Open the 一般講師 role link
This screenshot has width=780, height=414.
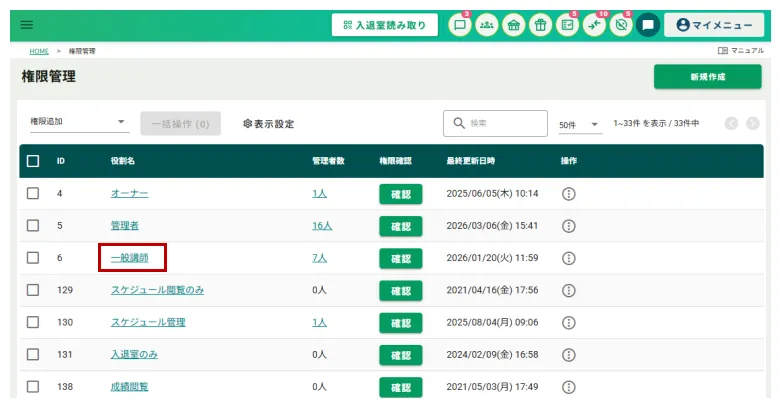point(131,258)
